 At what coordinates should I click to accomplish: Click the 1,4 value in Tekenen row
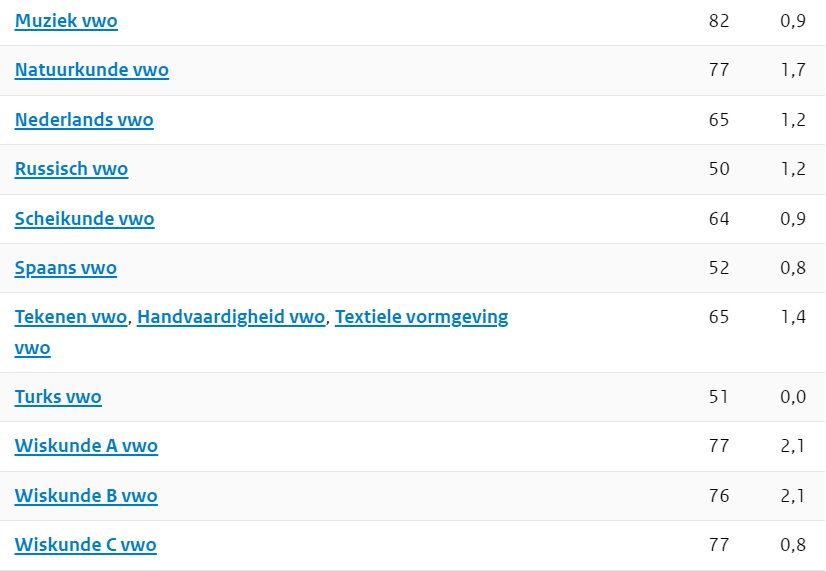tap(793, 317)
